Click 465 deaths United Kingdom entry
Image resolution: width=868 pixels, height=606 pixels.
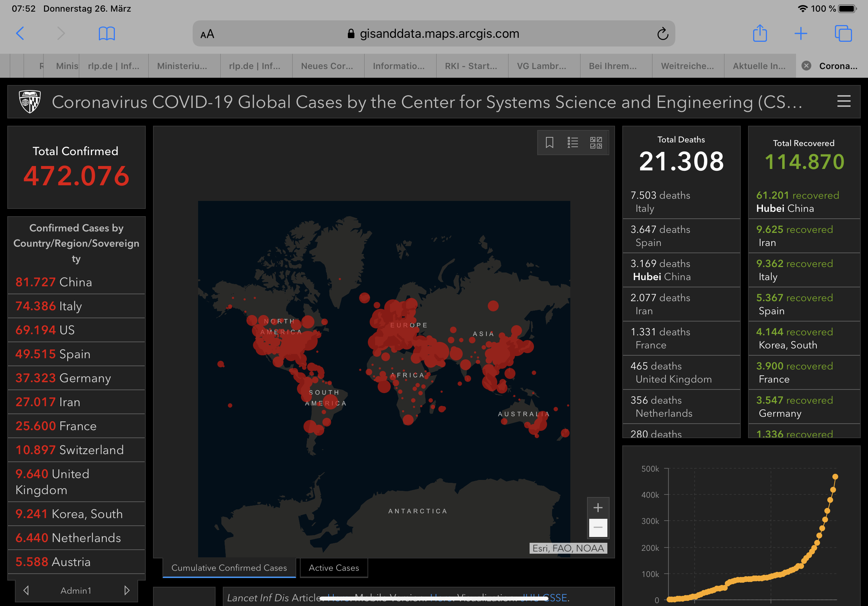pyautogui.click(x=681, y=372)
